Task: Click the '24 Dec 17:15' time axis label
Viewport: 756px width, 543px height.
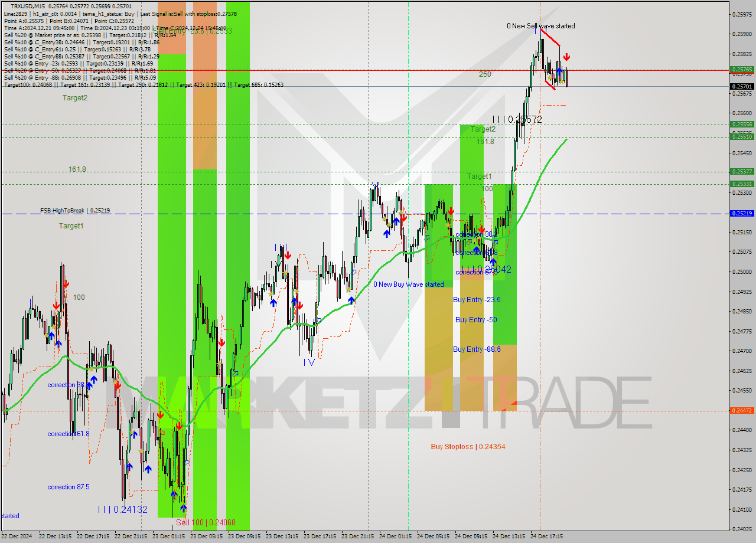Action: coord(546,537)
